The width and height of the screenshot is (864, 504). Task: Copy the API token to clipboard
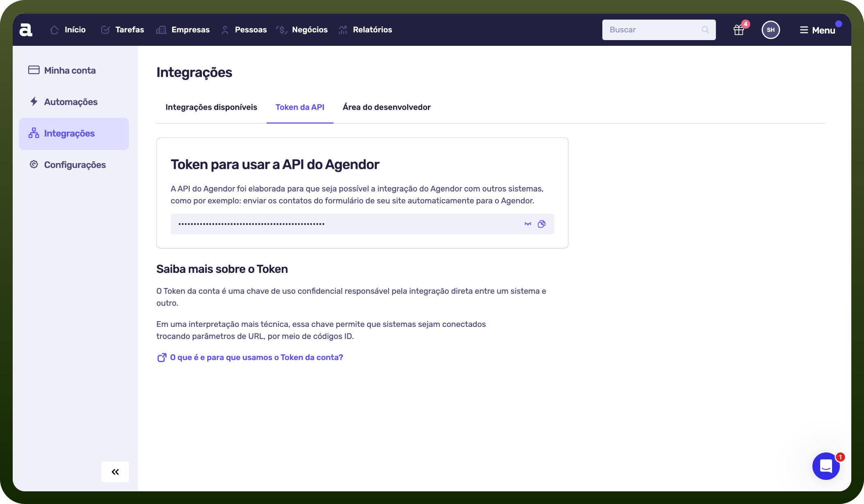[542, 224]
